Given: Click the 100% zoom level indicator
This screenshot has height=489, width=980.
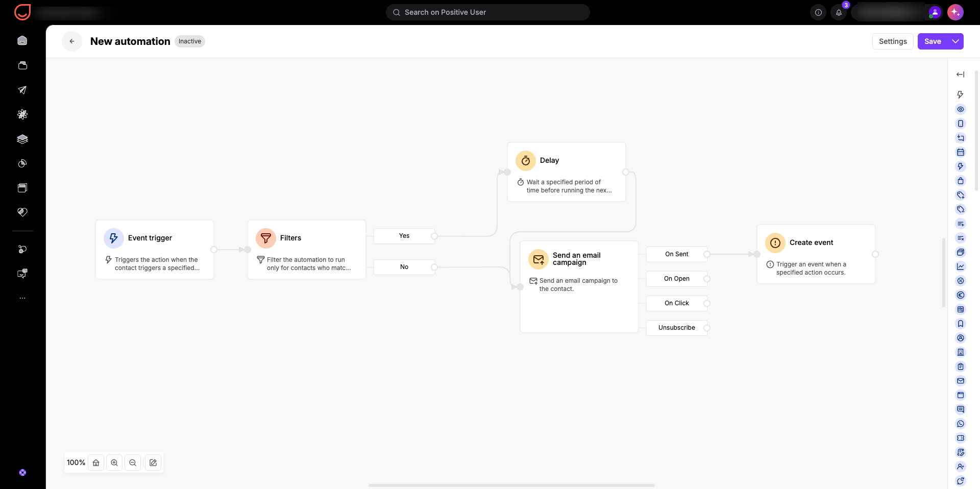Looking at the screenshot, I should (76, 462).
